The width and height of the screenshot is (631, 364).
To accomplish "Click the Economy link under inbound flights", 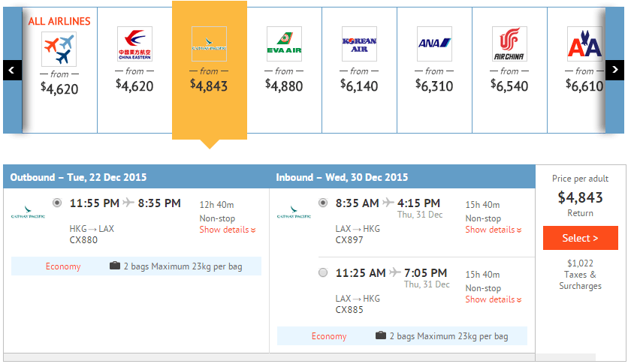I will (329, 336).
